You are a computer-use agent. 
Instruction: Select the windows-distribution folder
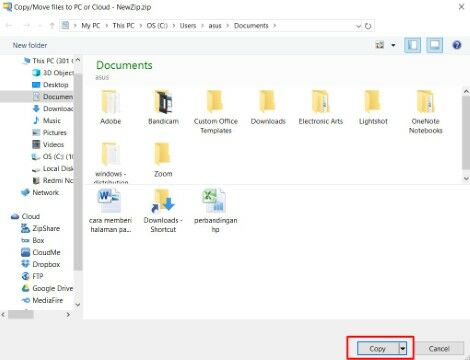click(x=111, y=163)
